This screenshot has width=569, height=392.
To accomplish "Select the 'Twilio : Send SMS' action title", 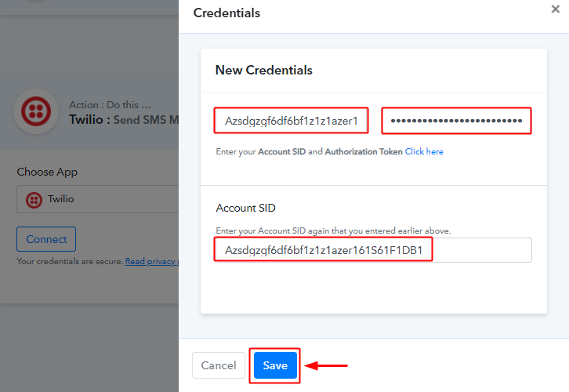I will coord(124,119).
